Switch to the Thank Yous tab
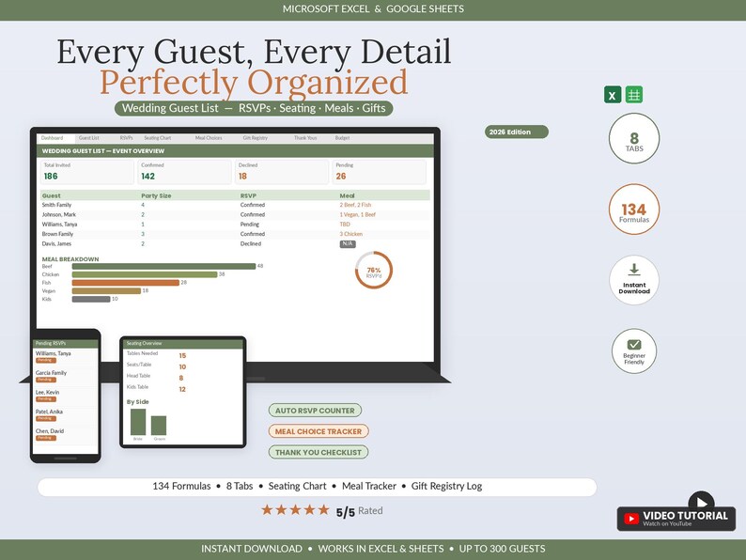The image size is (746, 560). 305,138
